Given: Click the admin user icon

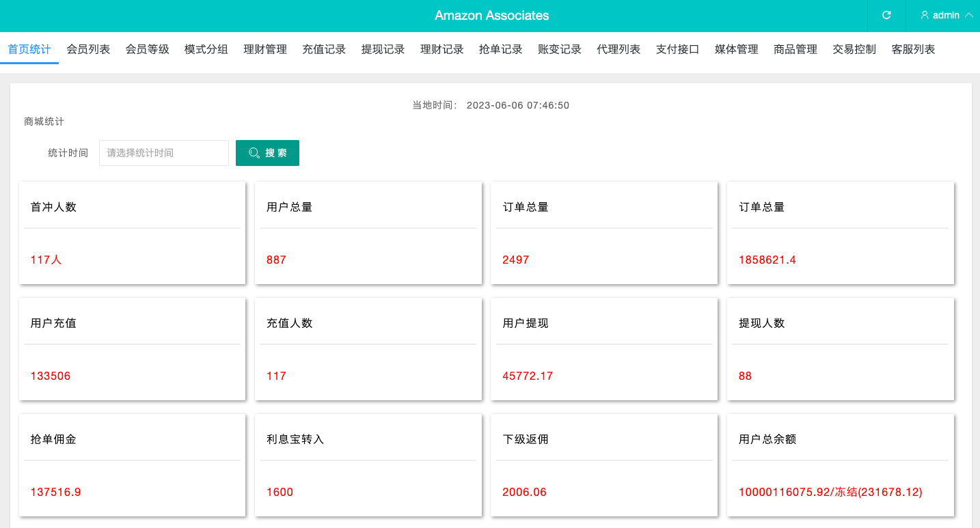Looking at the screenshot, I should click(925, 15).
